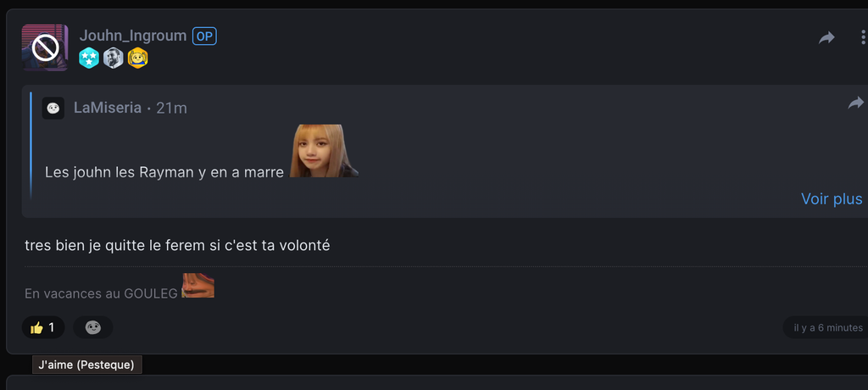This screenshot has height=390, width=868.
Task: Open the add-reaction emoji picker button
Action: [93, 327]
